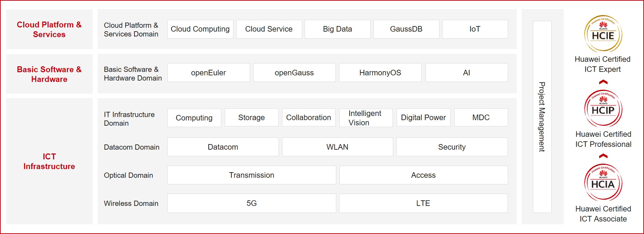The width and height of the screenshot is (644, 234).
Task: Open the GaussDB certification box
Action: click(406, 29)
